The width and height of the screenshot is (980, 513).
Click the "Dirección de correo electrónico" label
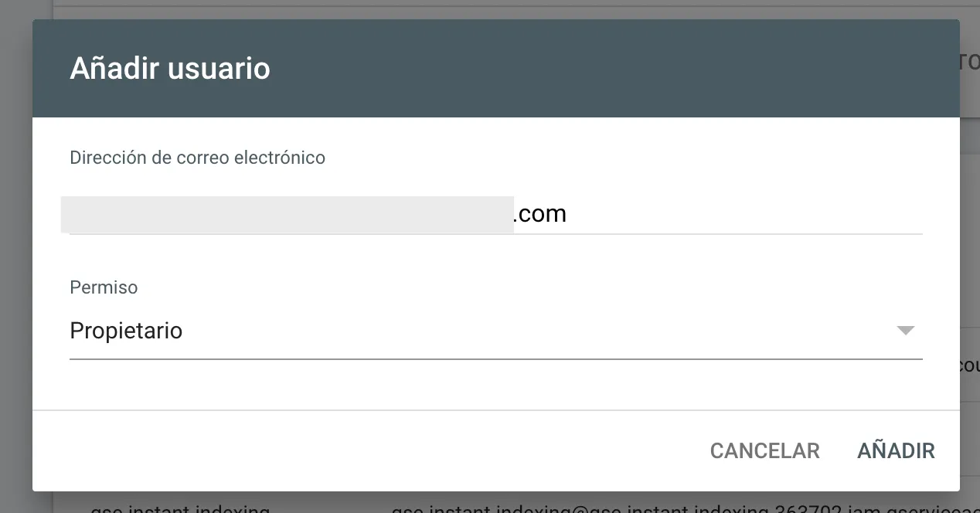197,158
